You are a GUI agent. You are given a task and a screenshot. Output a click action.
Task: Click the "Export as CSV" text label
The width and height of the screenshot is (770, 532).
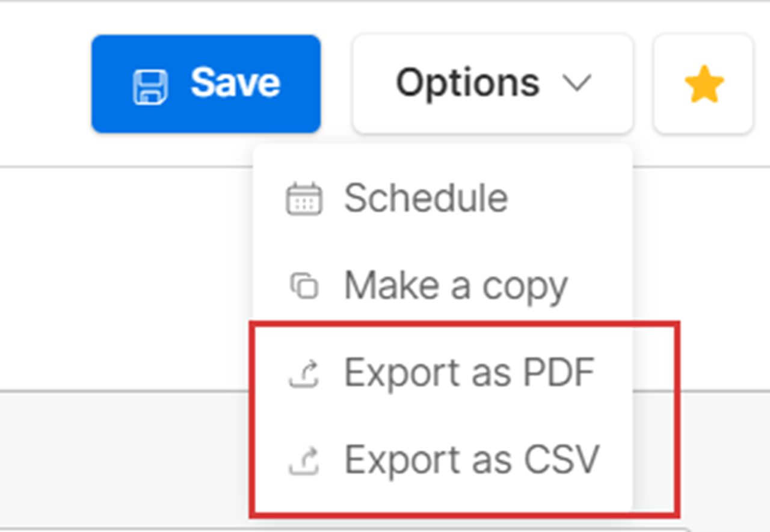[x=472, y=460]
